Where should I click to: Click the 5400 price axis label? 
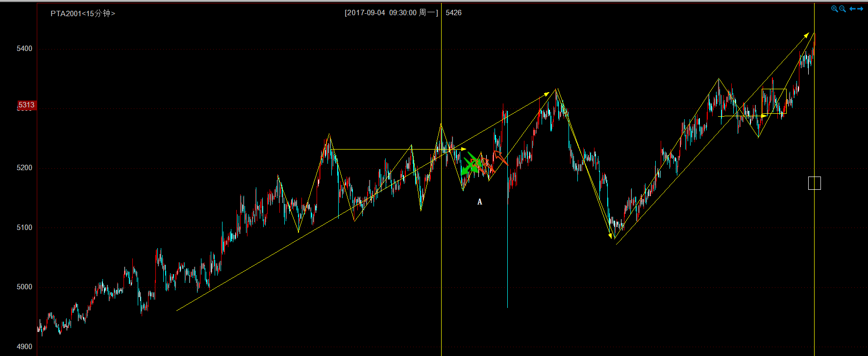point(25,49)
